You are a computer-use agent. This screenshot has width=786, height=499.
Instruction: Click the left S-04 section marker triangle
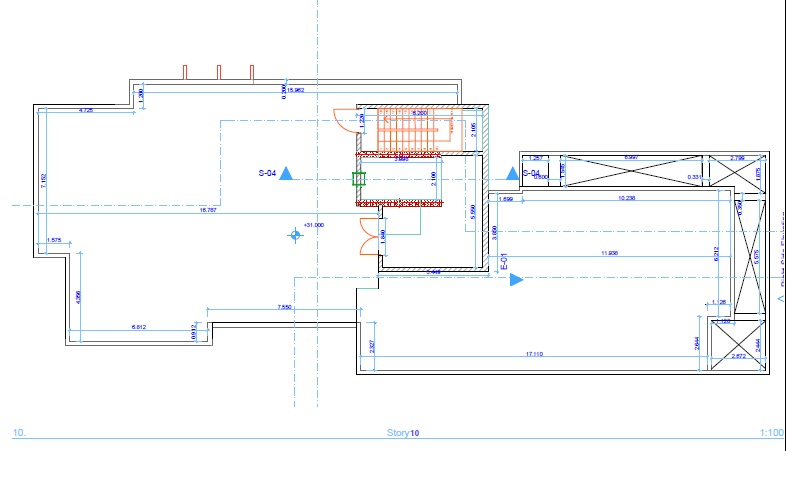pyautogui.click(x=286, y=173)
